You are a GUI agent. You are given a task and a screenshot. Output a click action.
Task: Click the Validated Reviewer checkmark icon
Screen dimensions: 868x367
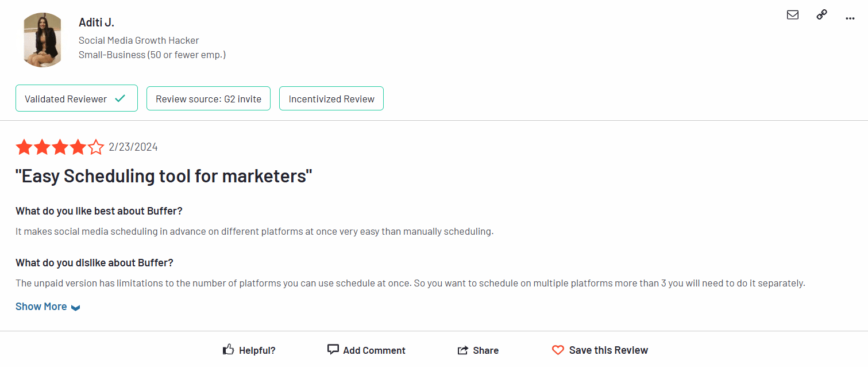coord(120,98)
